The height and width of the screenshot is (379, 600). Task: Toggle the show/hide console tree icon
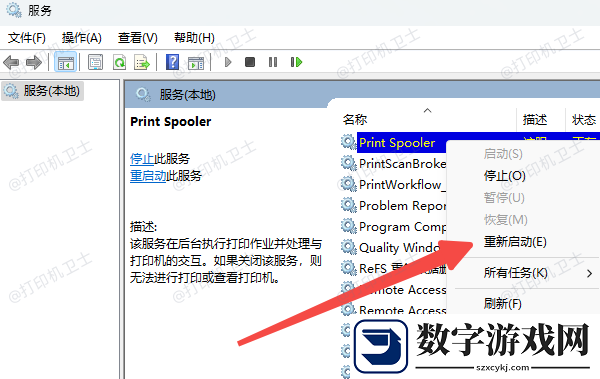[65, 62]
